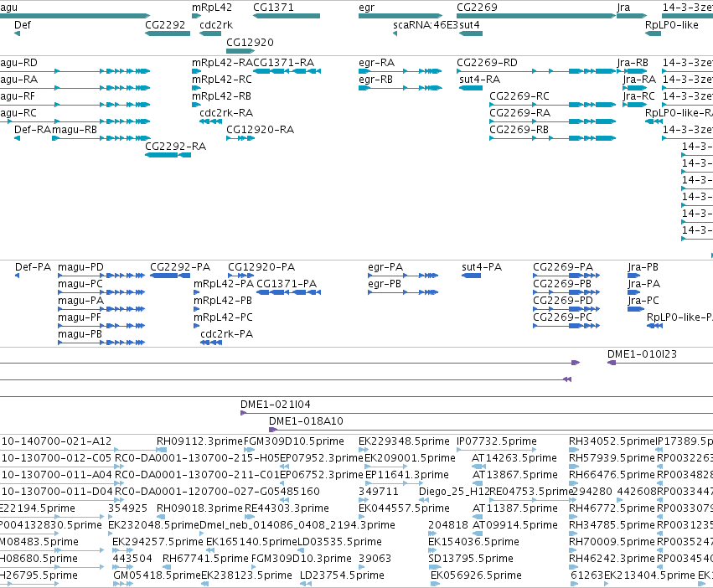The width and height of the screenshot is (713, 588).
Task: Click EK154036.5prime EST label
Action: 473,542
